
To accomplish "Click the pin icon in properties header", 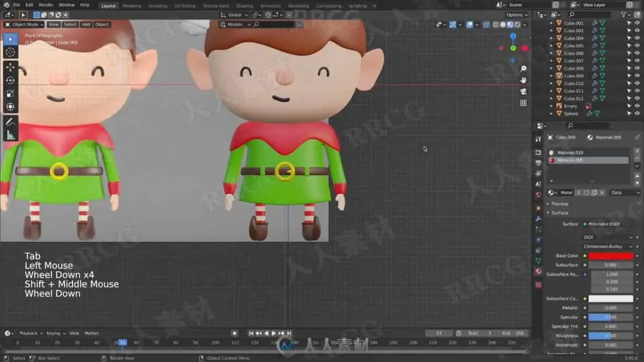I will coord(637,137).
